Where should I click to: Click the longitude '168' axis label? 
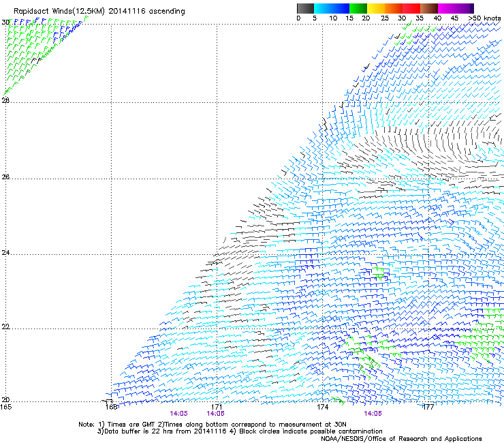coord(112,407)
